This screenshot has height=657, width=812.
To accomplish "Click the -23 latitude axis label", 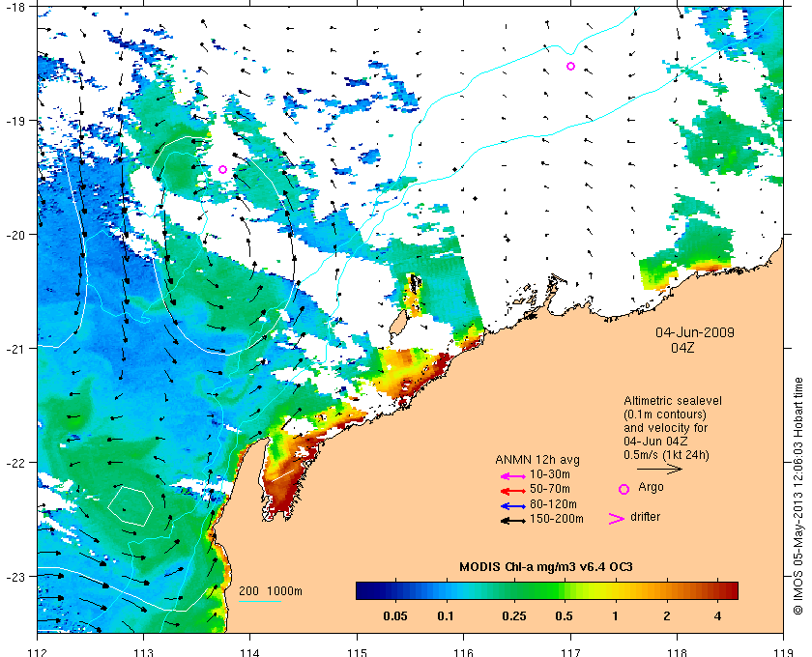I will tap(14, 577).
